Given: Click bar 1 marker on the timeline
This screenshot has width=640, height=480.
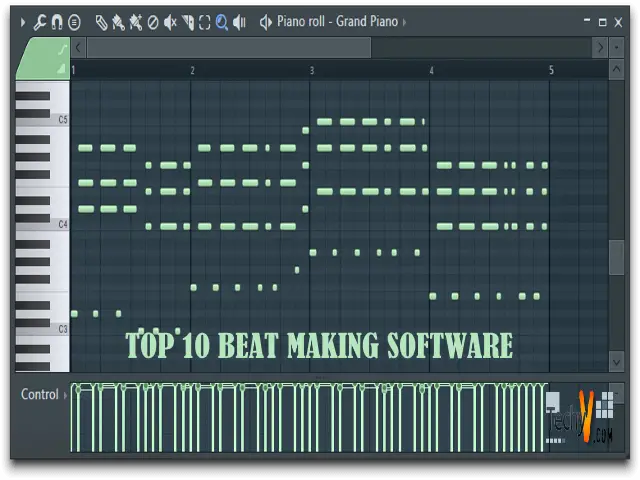Looking at the screenshot, I should coord(73,70).
